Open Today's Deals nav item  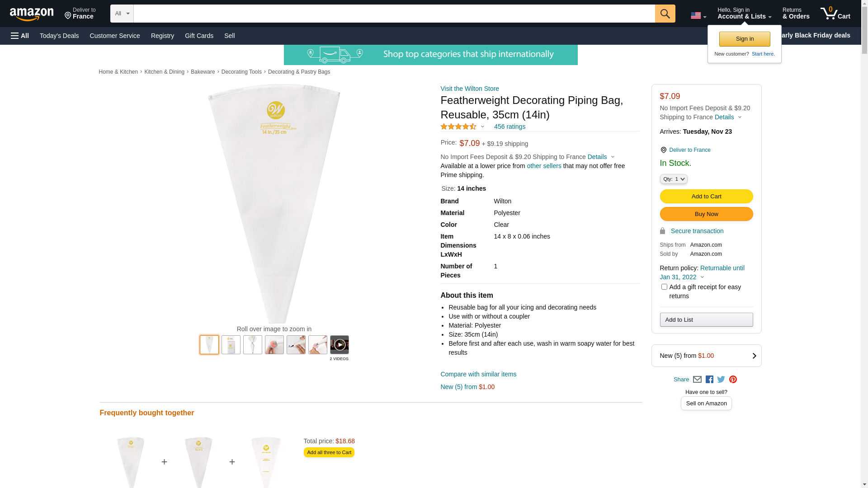tap(59, 36)
